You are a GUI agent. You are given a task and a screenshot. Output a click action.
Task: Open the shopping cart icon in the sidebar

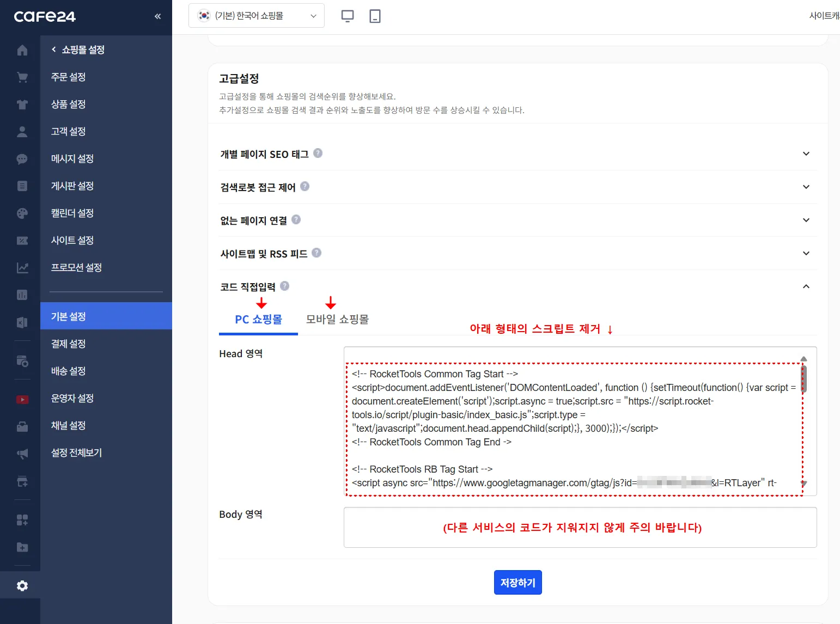22,77
